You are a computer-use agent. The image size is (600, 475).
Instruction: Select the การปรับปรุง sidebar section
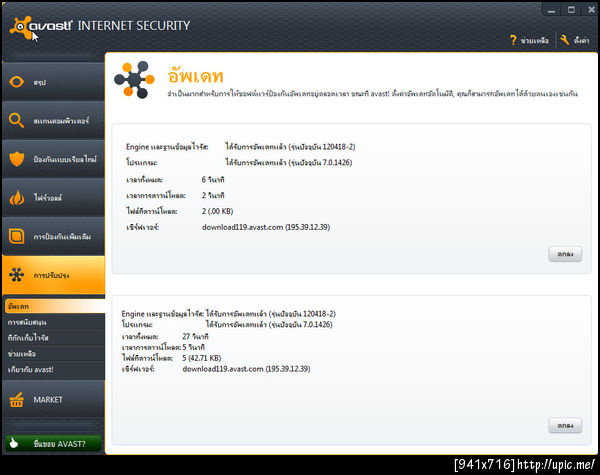[53, 275]
